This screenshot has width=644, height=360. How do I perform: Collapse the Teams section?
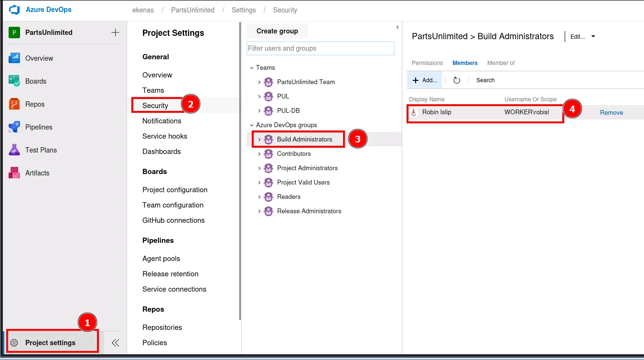(251, 68)
